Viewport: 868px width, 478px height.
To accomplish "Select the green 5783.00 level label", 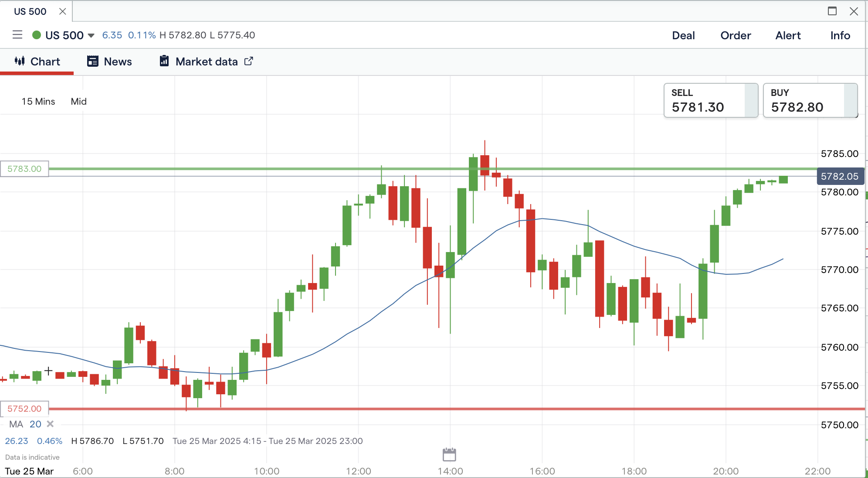I will (24, 169).
